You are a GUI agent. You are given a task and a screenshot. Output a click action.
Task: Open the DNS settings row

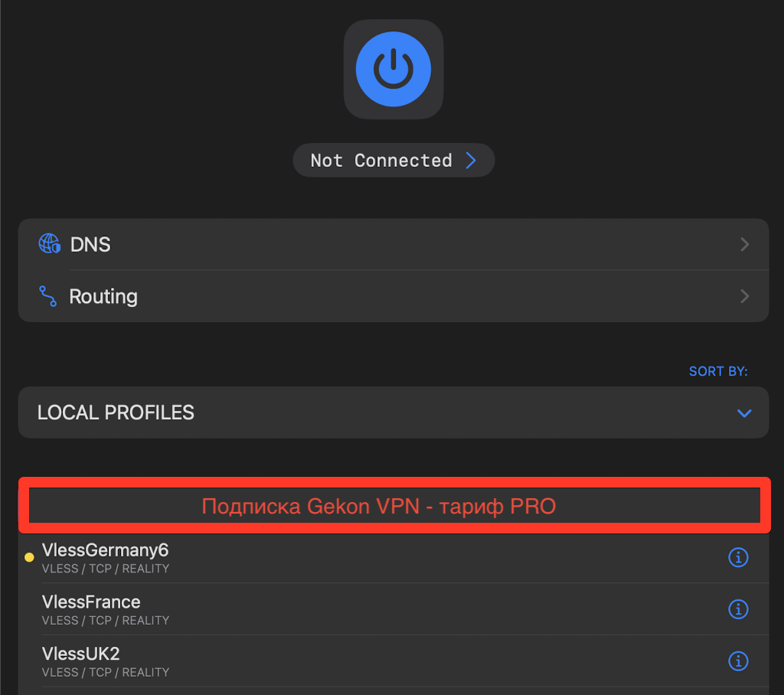point(394,244)
